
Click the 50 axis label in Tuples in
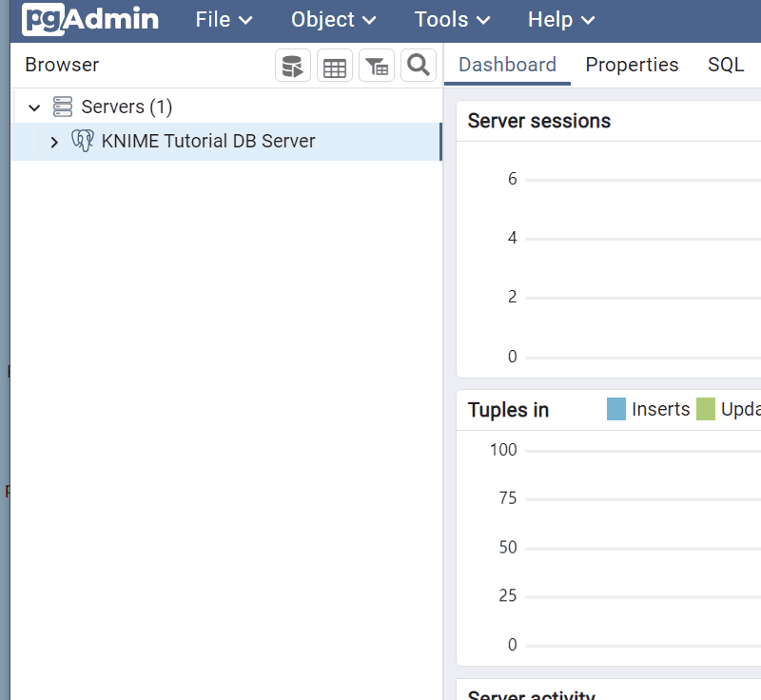pyautogui.click(x=508, y=547)
